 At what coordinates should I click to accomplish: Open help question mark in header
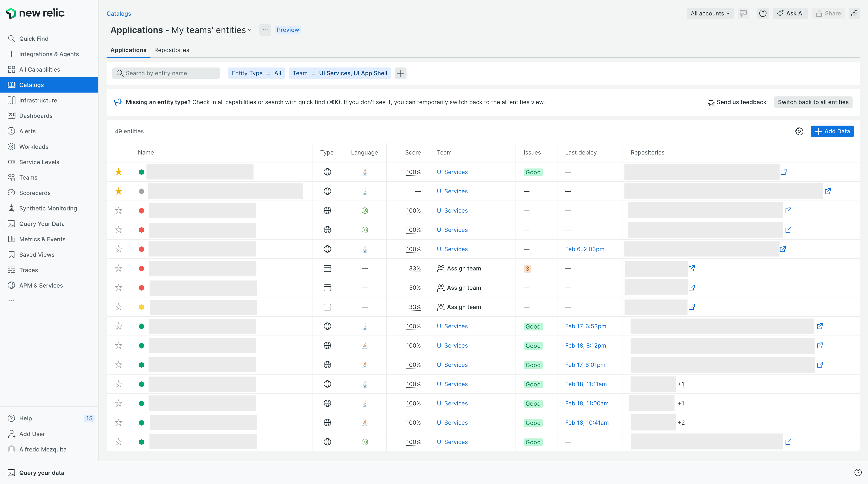(x=763, y=13)
